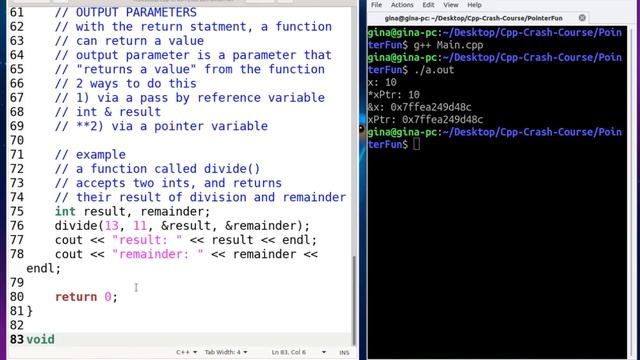Open the terminal Edit menu
Screen dimensions: 640x360
(x=428, y=5)
